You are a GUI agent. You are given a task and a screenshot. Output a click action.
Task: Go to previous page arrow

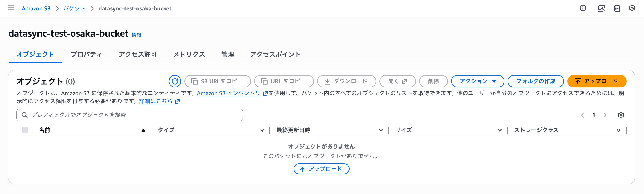(x=583, y=115)
